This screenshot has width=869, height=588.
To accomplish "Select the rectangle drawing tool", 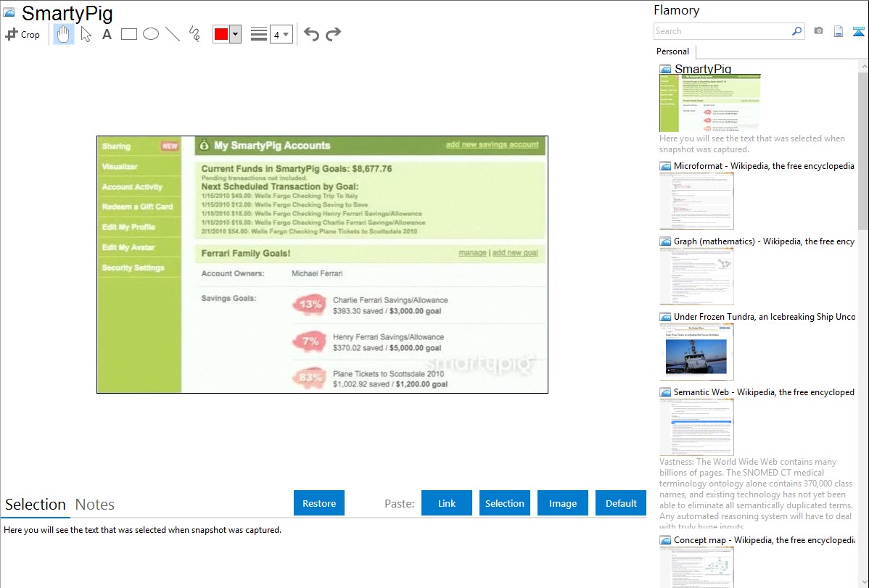I will [x=128, y=34].
